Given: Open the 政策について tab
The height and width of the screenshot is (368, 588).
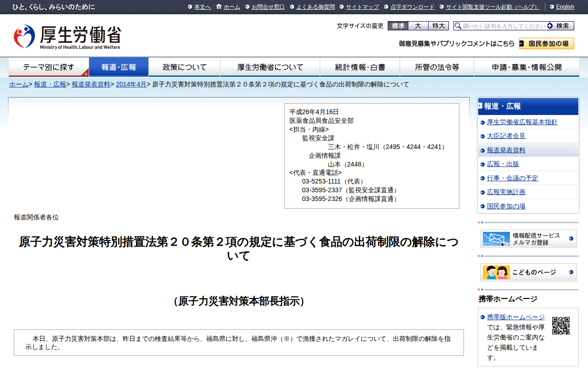Looking at the screenshot, I should (x=185, y=67).
